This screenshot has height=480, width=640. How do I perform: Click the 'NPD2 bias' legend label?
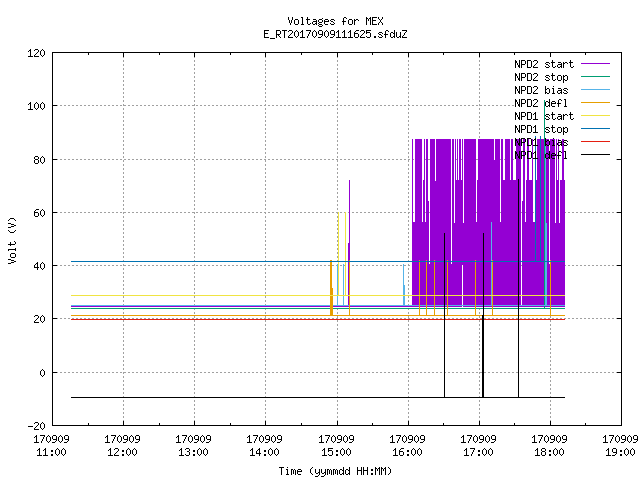[541, 90]
